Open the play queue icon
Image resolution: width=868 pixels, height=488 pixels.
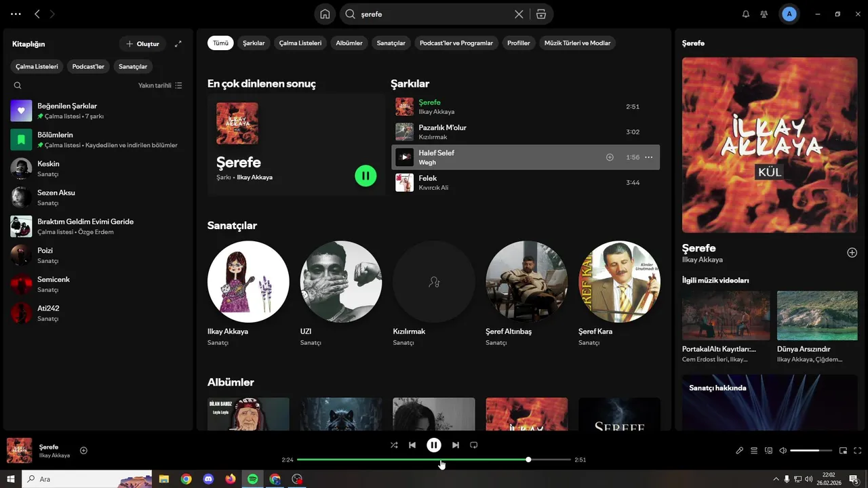(x=754, y=450)
